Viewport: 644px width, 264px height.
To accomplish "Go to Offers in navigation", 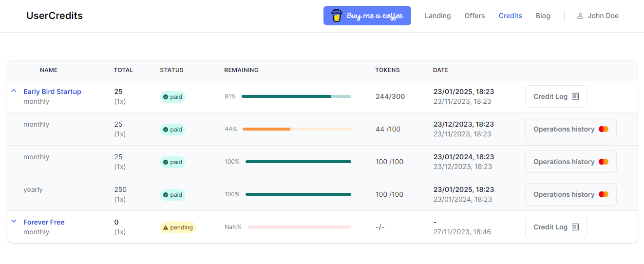I will (474, 16).
